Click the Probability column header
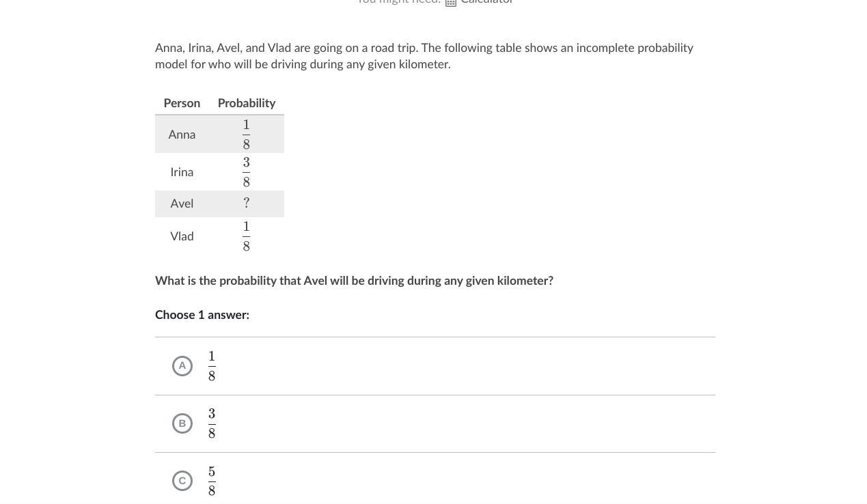 pos(247,103)
